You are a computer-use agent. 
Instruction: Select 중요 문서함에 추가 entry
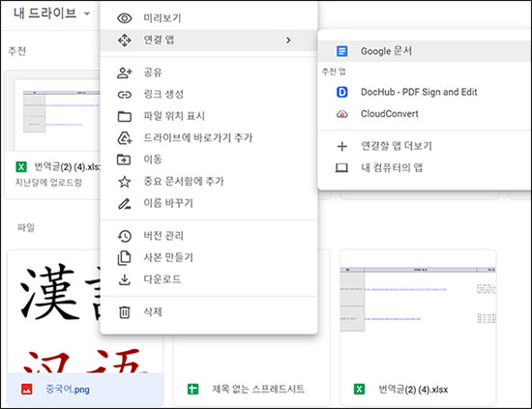[x=209, y=182]
